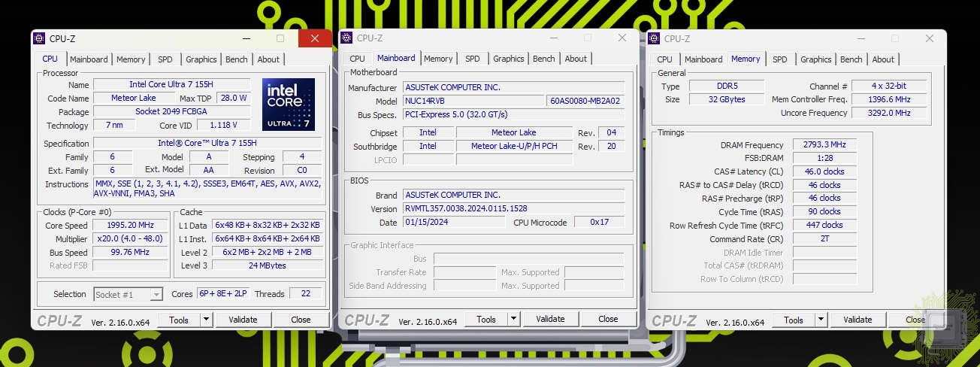Expand the Tools dropdown arrow in the Mainboard window
The height and width of the screenshot is (367, 980).
coord(514,319)
